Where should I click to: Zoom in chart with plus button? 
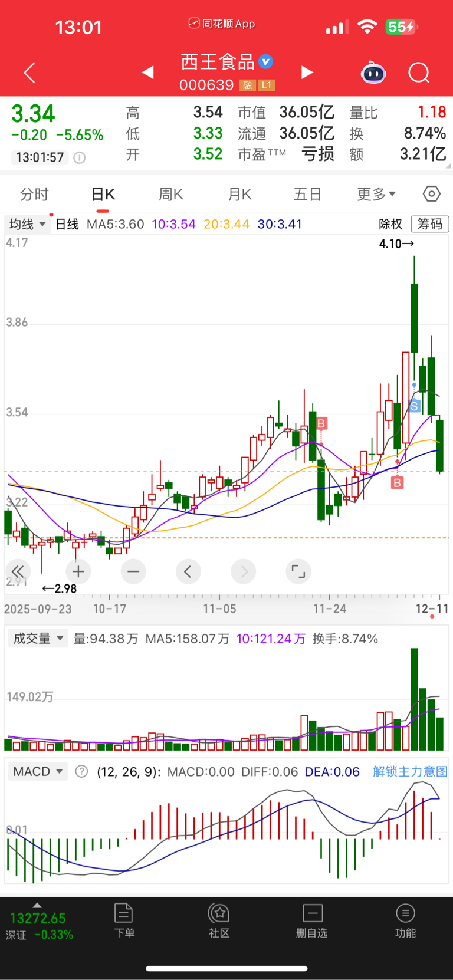78,571
